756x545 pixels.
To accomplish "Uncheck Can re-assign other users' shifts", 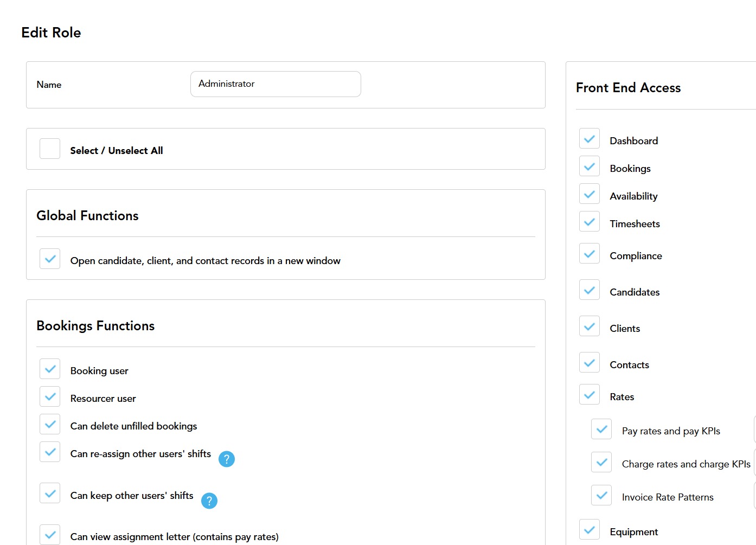I will pyautogui.click(x=50, y=452).
